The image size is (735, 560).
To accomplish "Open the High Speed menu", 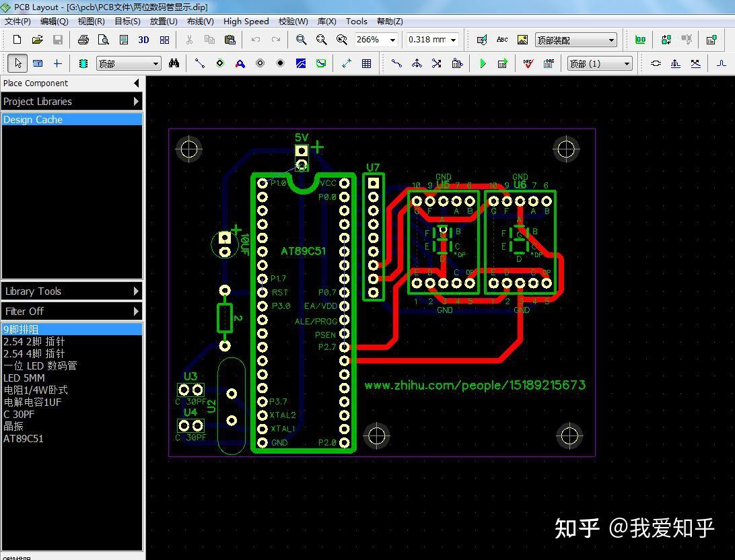I will pyautogui.click(x=246, y=21).
